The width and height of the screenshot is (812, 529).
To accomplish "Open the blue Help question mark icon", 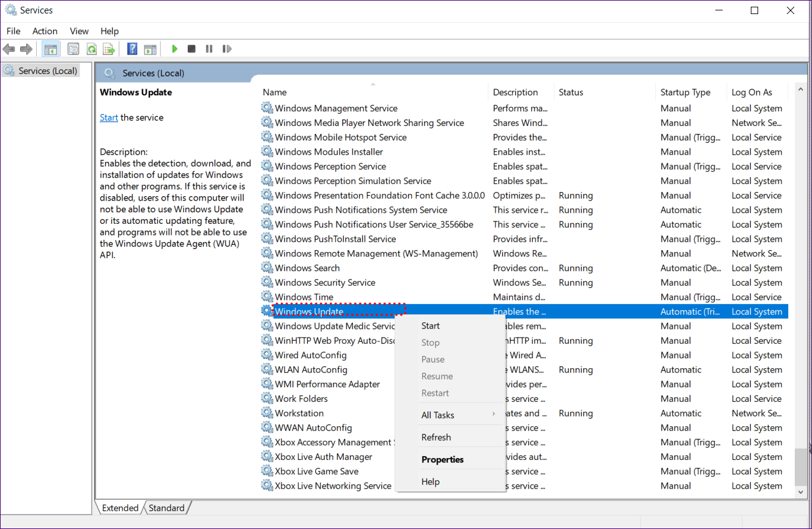I will tap(132, 49).
